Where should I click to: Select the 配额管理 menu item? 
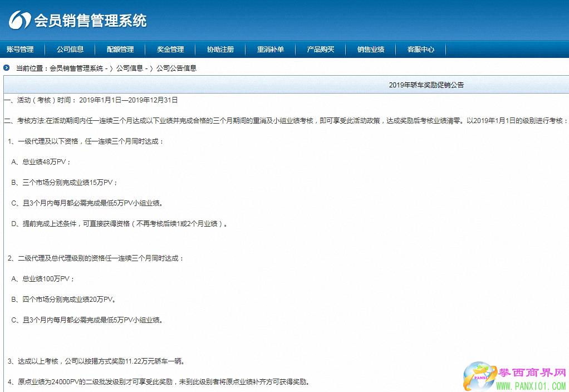pos(120,50)
